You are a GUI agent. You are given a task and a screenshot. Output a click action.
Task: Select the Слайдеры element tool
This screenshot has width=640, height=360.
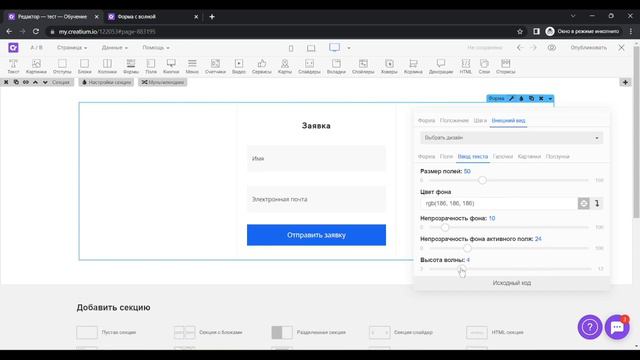(309, 66)
